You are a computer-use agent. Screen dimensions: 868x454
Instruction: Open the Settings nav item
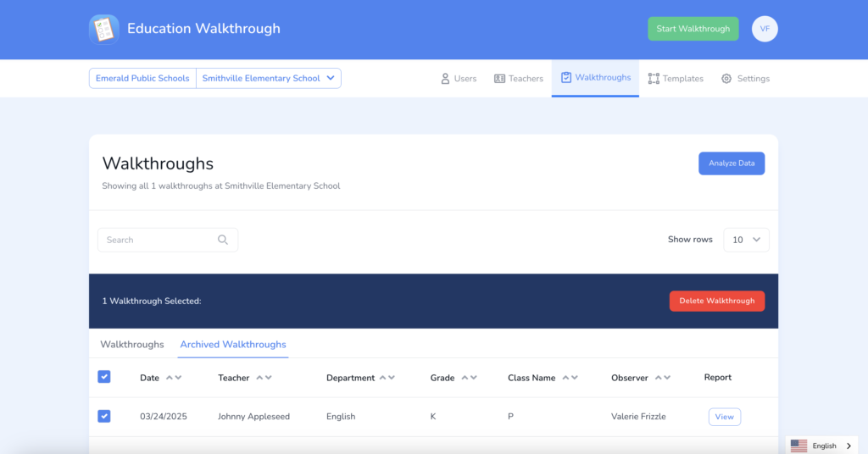746,79
